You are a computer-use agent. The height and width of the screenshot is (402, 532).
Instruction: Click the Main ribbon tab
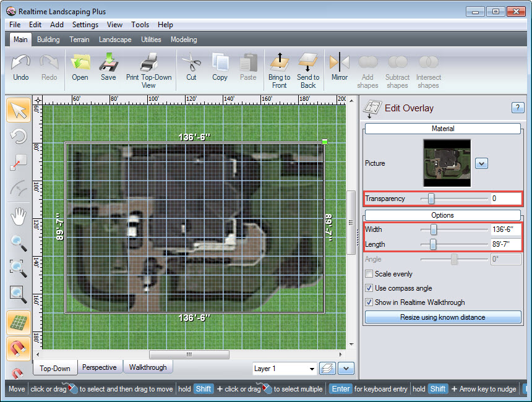(x=20, y=40)
